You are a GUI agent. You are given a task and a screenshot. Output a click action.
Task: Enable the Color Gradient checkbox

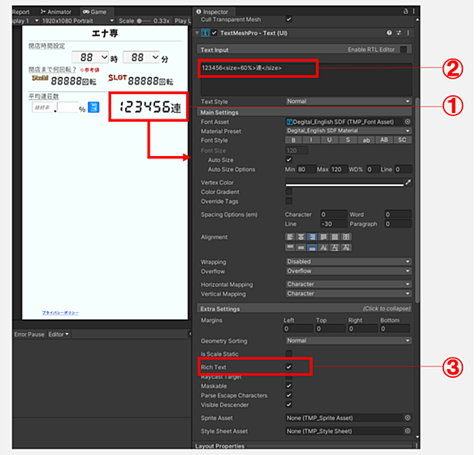288,192
